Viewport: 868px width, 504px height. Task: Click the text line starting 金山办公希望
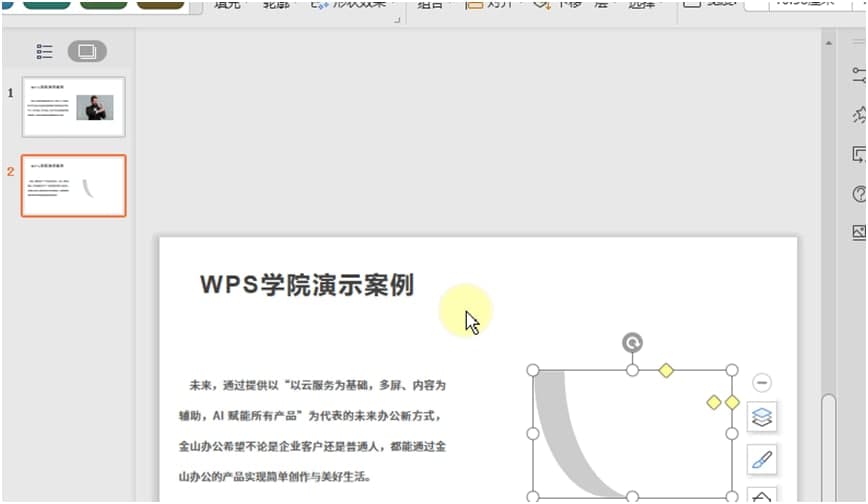pos(312,446)
